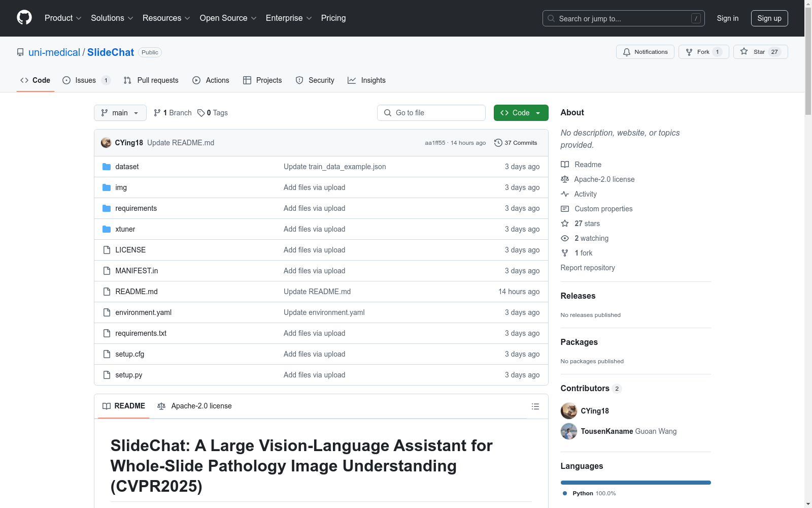Click the commit history clock icon
This screenshot has height=508, width=812.
tap(498, 143)
